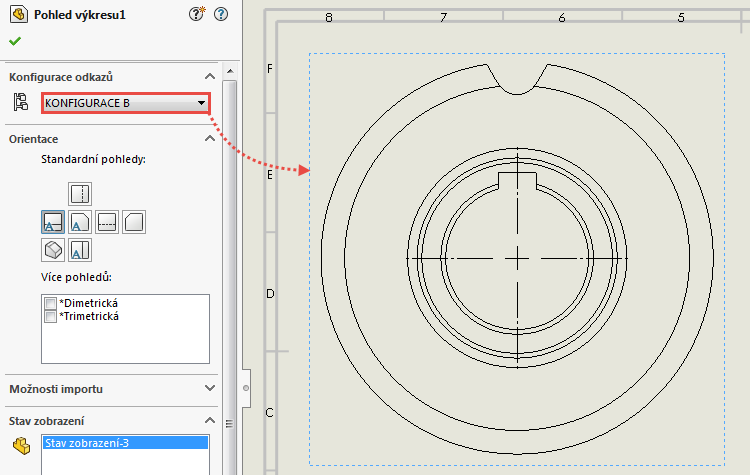The width and height of the screenshot is (750, 475).
Task: Click the help icon with the star
Action: 197,14
